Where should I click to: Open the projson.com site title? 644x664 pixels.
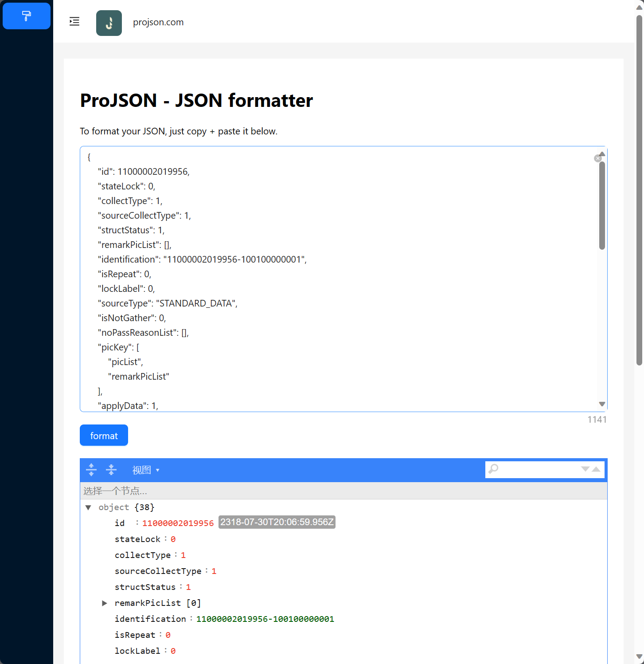[158, 22]
